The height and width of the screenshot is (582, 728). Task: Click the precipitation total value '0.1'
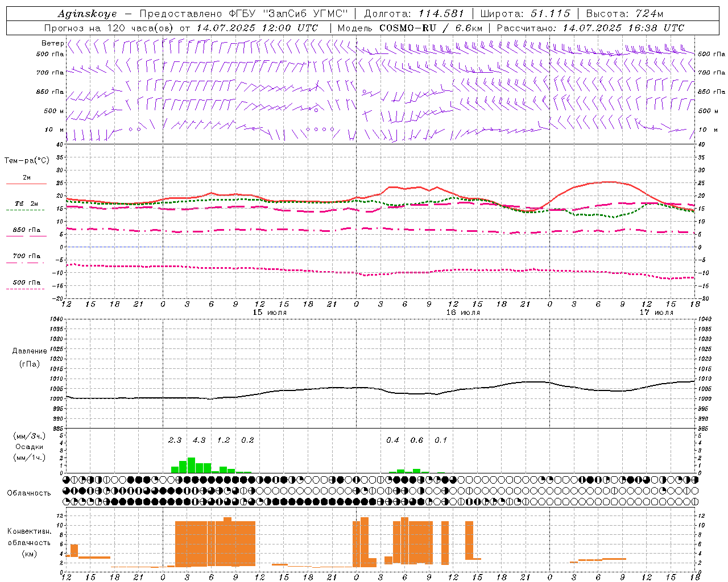[x=441, y=440]
